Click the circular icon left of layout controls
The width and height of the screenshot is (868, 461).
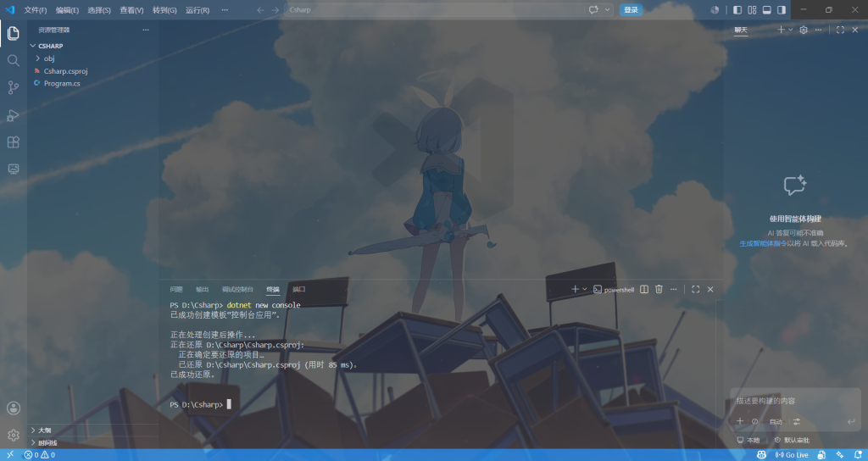tap(715, 10)
